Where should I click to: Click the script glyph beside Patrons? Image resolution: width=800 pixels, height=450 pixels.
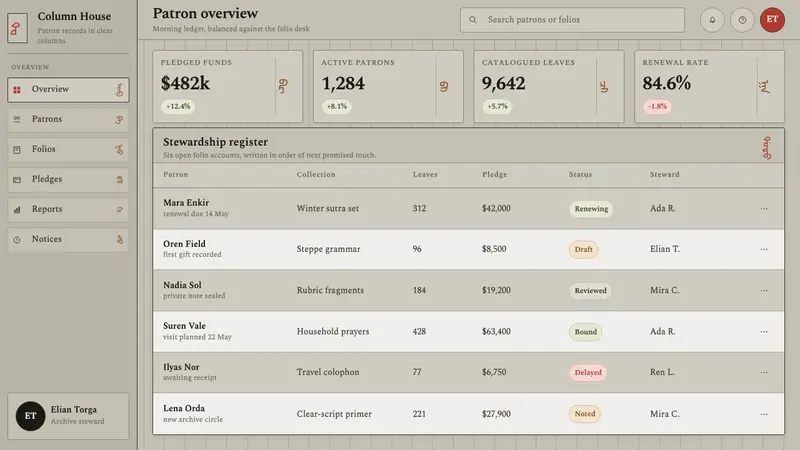pos(119,119)
